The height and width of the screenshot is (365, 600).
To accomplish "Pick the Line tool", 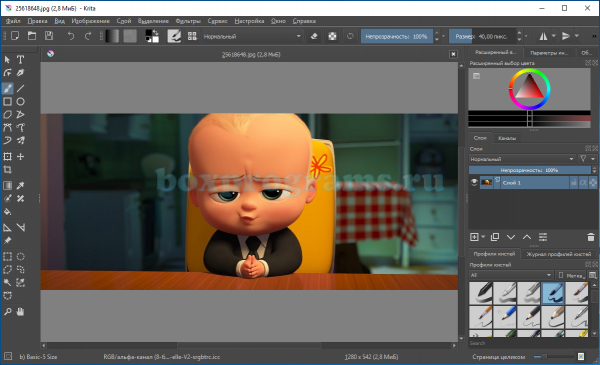I will tap(20, 88).
